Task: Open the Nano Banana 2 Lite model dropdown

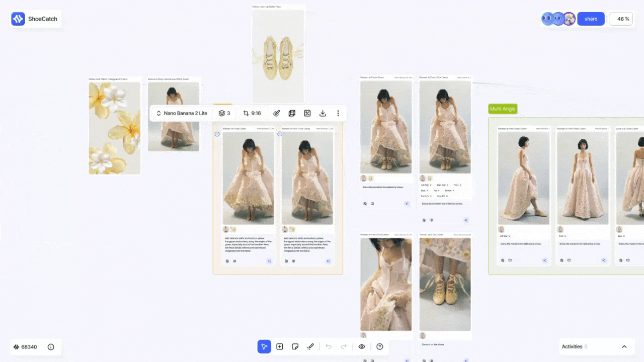Action: point(182,113)
